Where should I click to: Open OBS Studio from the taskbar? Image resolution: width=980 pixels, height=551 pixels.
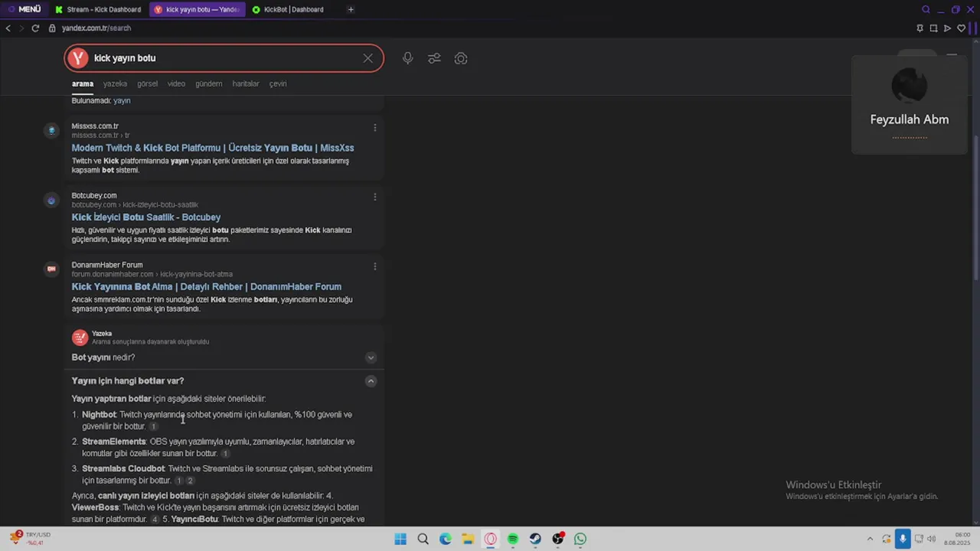(558, 539)
